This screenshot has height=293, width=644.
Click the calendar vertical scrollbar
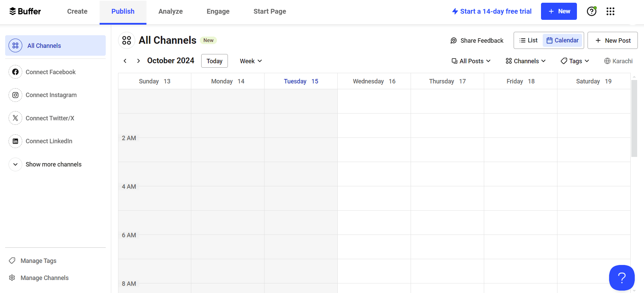point(634,118)
